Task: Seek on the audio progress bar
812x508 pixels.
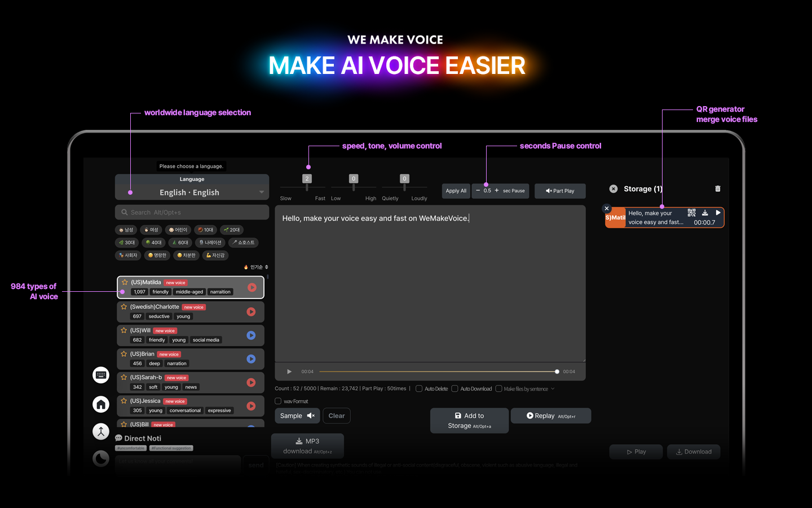Action: (x=438, y=371)
